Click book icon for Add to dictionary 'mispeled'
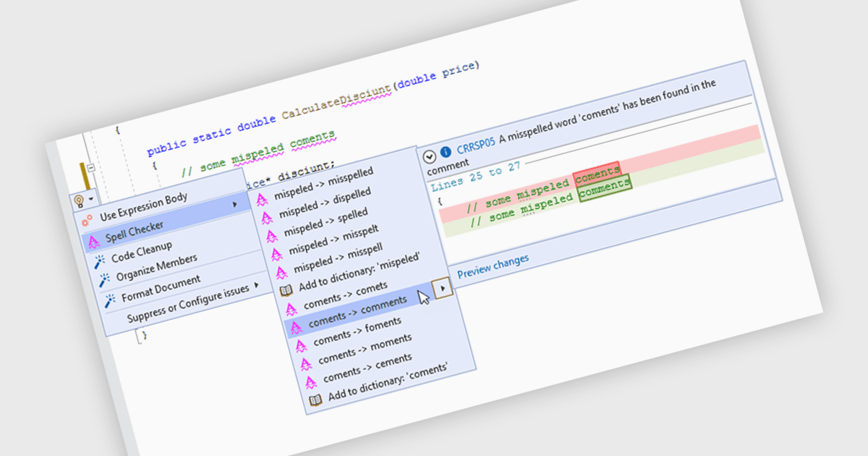Image resolution: width=868 pixels, height=456 pixels. [x=285, y=291]
